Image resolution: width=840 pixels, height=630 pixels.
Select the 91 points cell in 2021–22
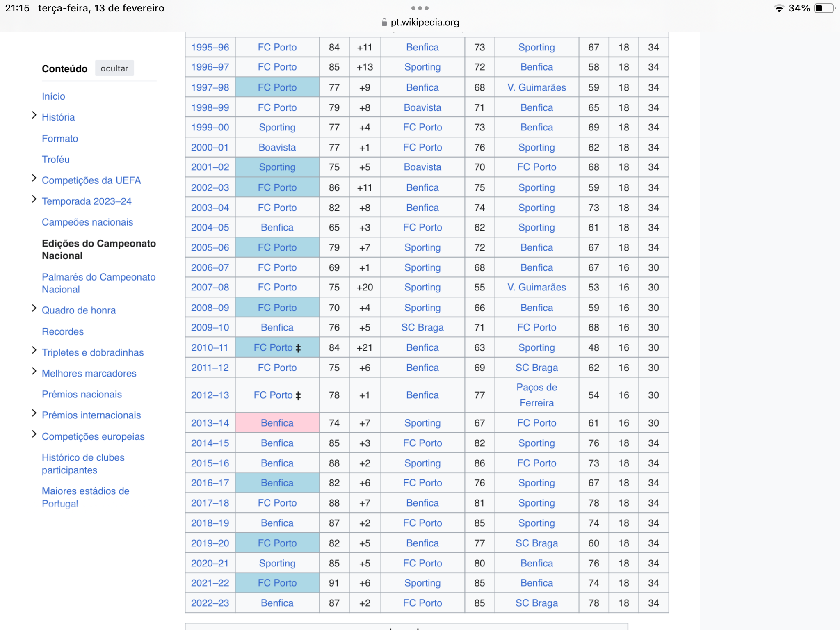(x=334, y=583)
